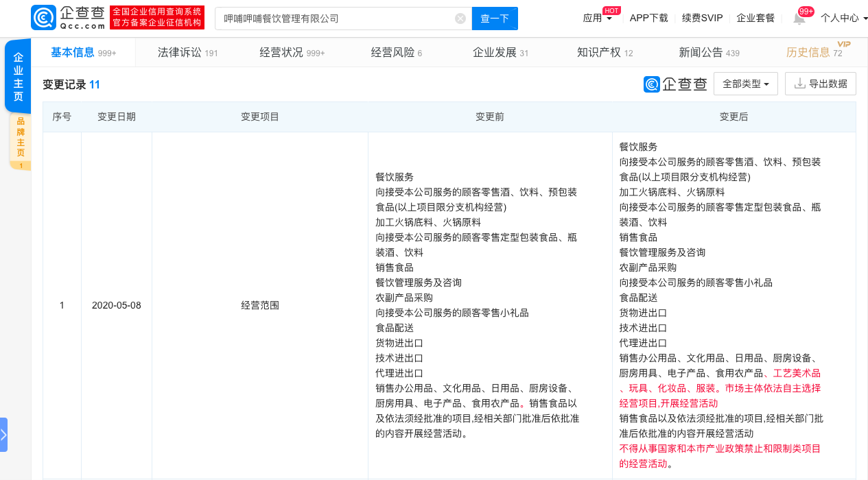The height and width of the screenshot is (480, 868).
Task: Click the Qcc.com logo
Action: coord(69,18)
